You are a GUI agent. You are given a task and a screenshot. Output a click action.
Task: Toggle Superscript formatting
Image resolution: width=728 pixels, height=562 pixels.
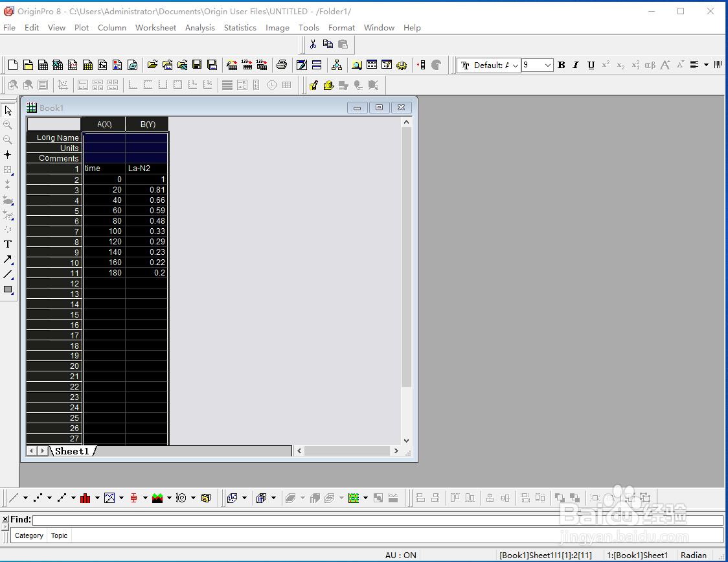[606, 65]
